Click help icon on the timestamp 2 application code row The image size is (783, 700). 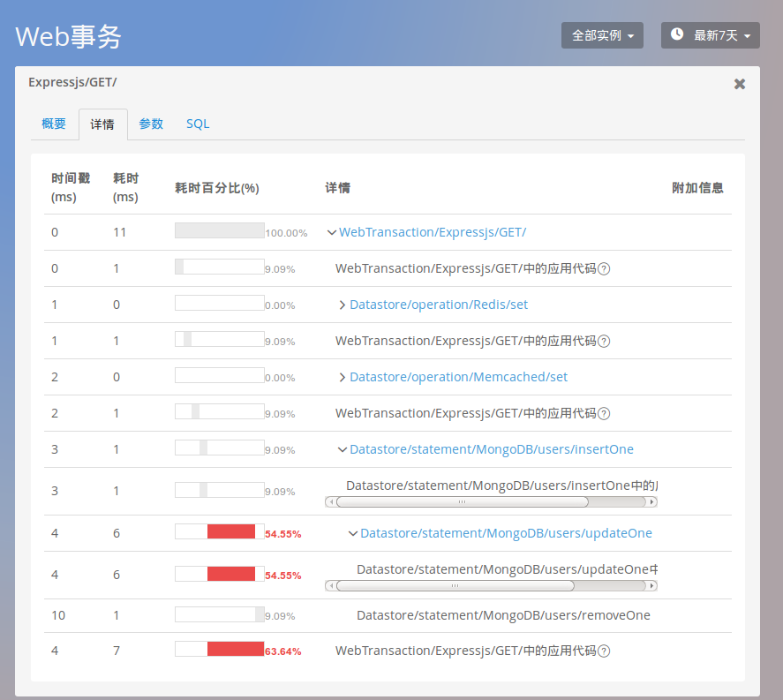604,414
